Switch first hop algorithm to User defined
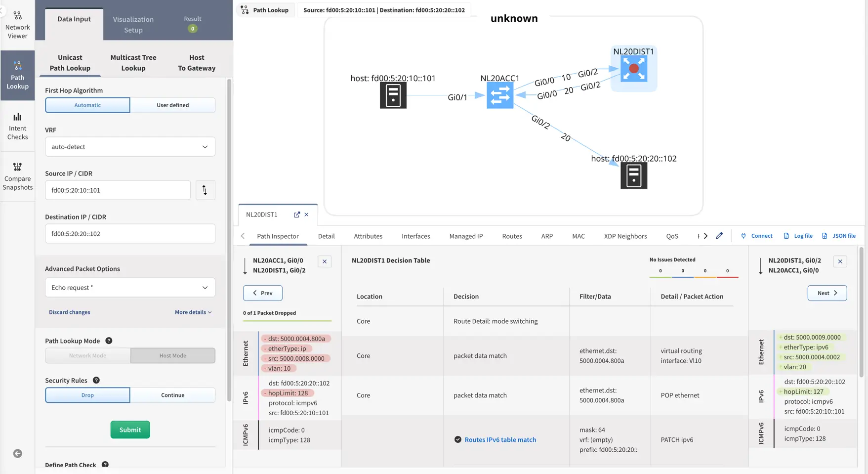The height and width of the screenshot is (474, 868). pos(172,105)
